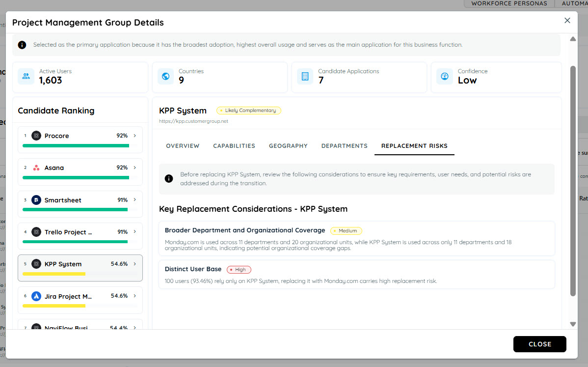588x367 pixels.
Task: Click Broader Department and Organizational Coverage heading
Action: point(245,230)
